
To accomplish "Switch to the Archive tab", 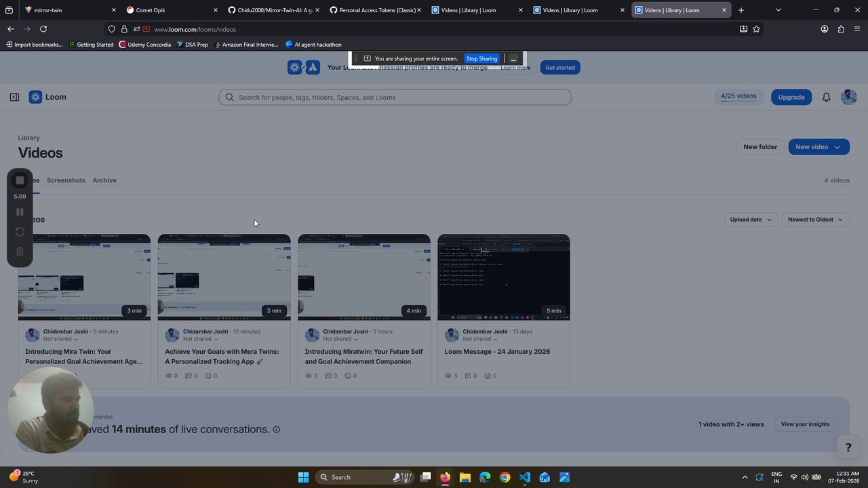I will pos(104,180).
